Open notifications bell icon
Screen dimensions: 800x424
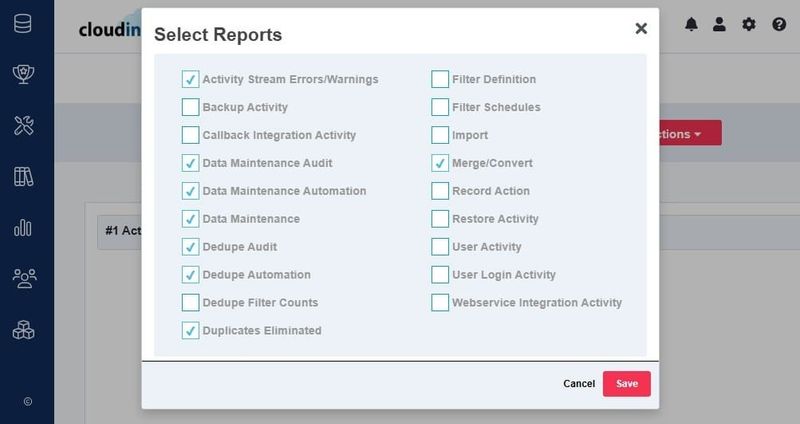pos(691,24)
